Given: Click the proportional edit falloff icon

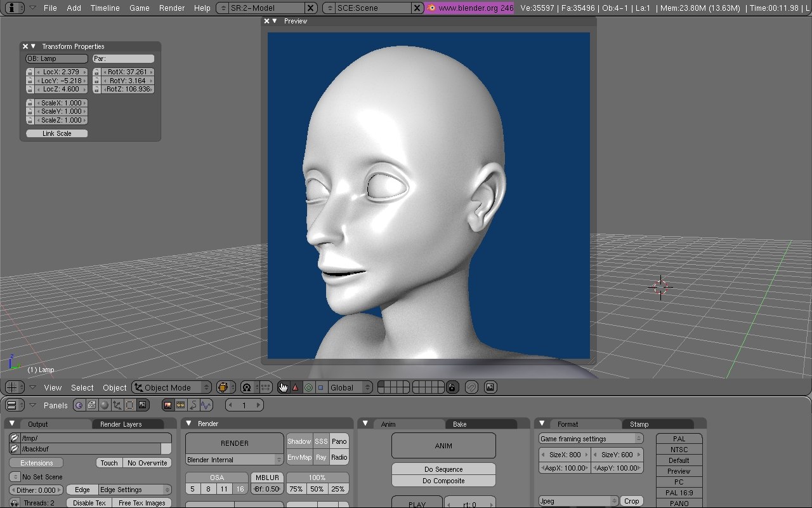Looking at the screenshot, I should point(247,387).
